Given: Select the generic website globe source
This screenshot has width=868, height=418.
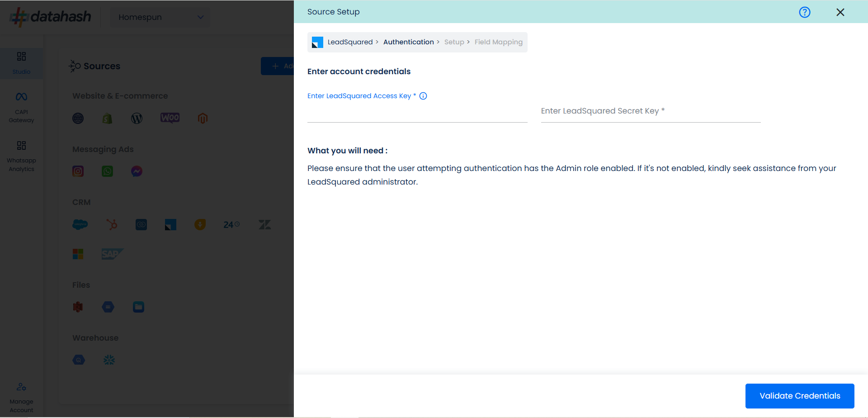Looking at the screenshot, I should pyautogui.click(x=78, y=119).
